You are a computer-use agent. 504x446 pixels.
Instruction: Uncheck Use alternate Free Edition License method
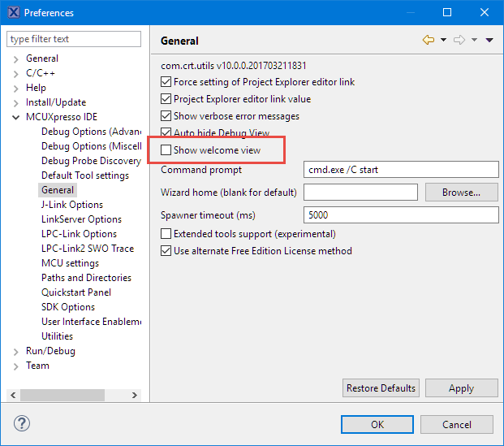coord(166,251)
